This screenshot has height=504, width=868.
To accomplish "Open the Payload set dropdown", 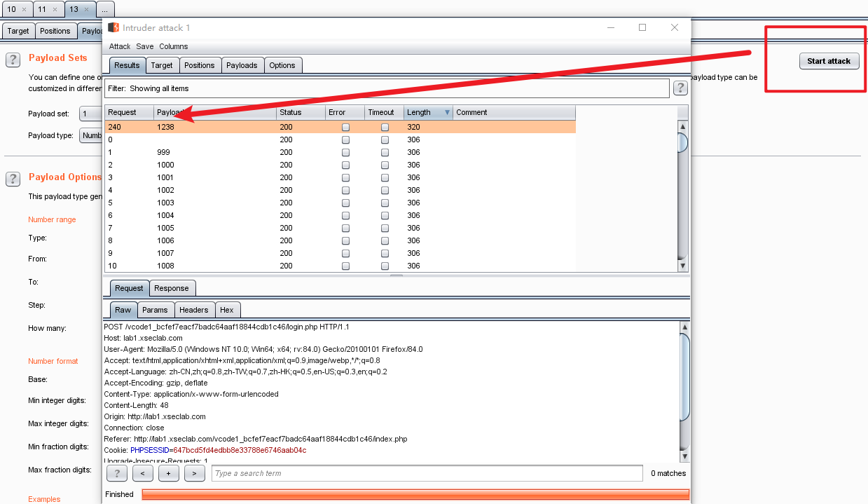I will 91,114.
